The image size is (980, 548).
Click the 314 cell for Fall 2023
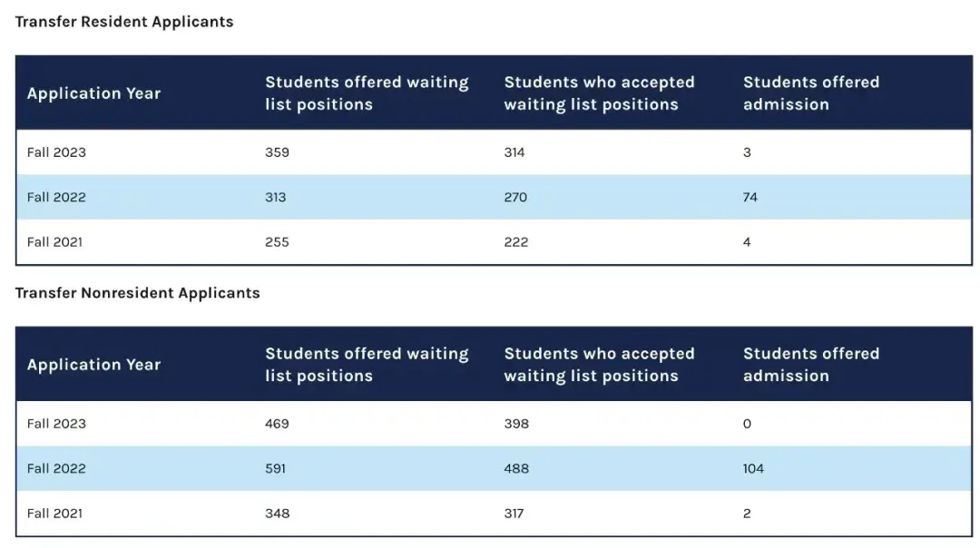514,152
